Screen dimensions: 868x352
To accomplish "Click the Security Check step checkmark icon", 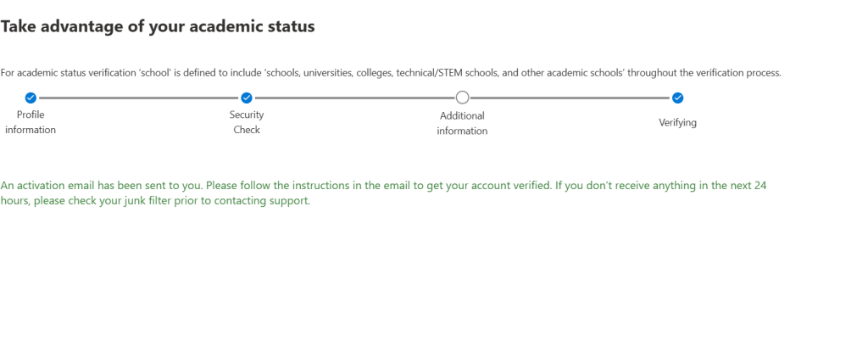I will pyautogui.click(x=247, y=98).
